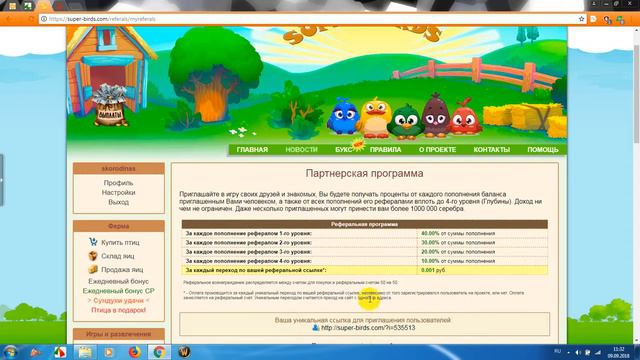Click the 10.00% value in table
The height and width of the screenshot is (360, 640).
pyautogui.click(x=430, y=261)
